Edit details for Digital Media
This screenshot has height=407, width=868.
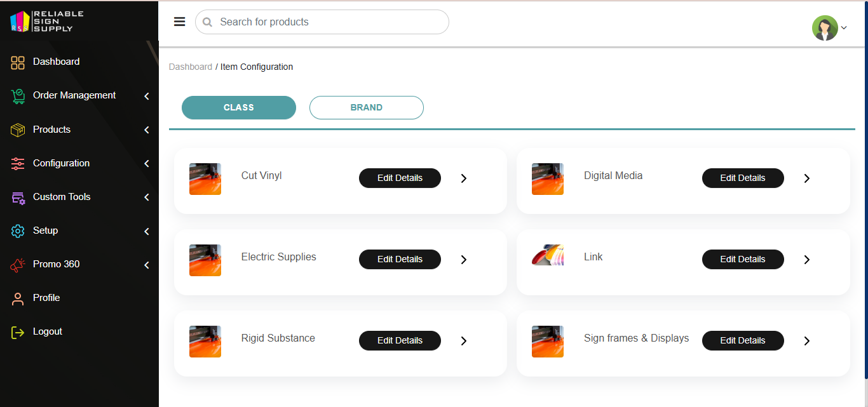point(742,178)
